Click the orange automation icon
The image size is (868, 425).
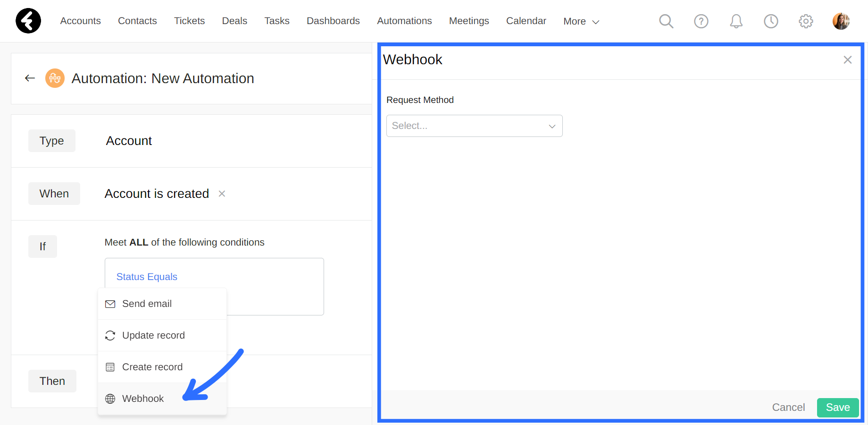tap(55, 78)
